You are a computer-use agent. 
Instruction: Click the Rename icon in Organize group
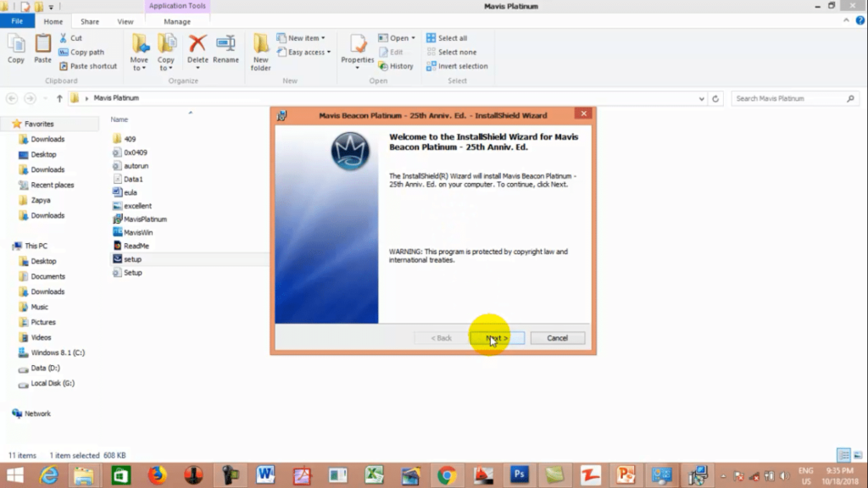[225, 48]
